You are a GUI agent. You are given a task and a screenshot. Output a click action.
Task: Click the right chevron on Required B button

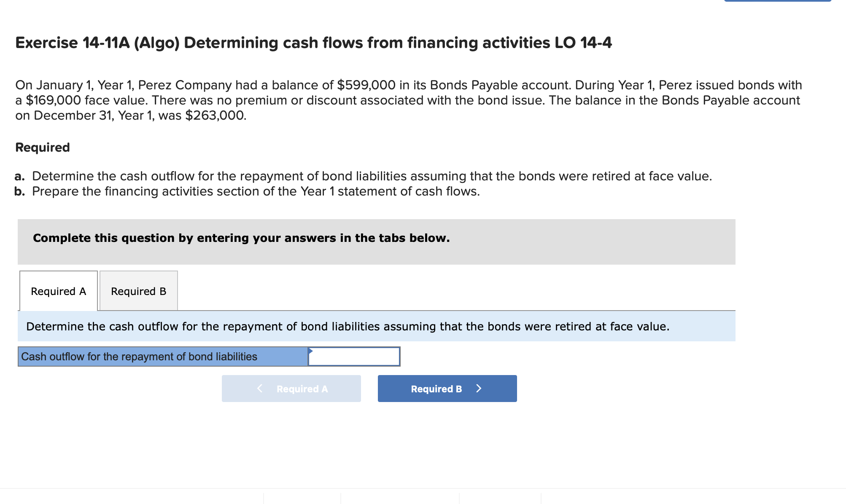[479, 388]
